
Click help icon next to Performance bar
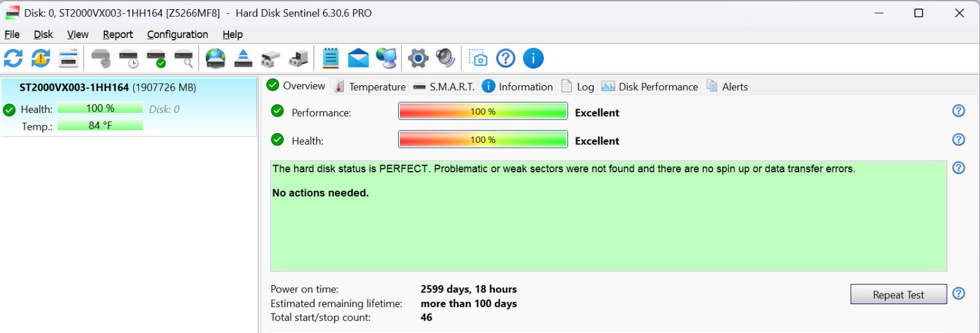coord(959,110)
